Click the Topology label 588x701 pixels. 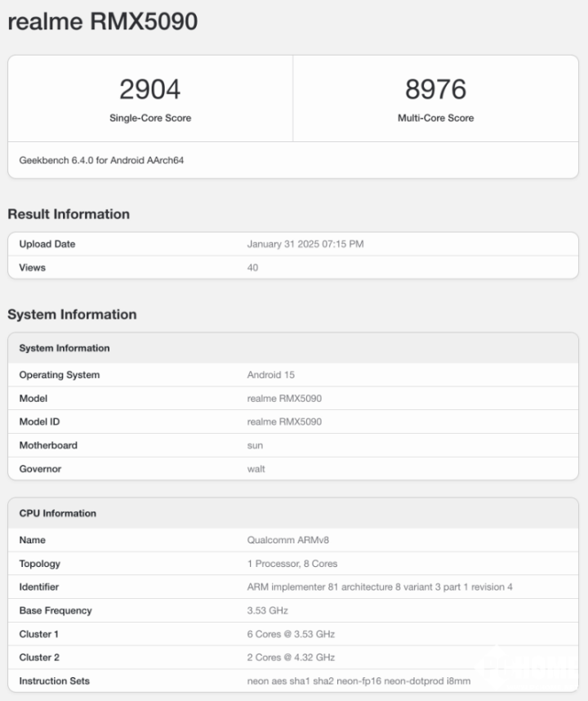[x=40, y=564]
